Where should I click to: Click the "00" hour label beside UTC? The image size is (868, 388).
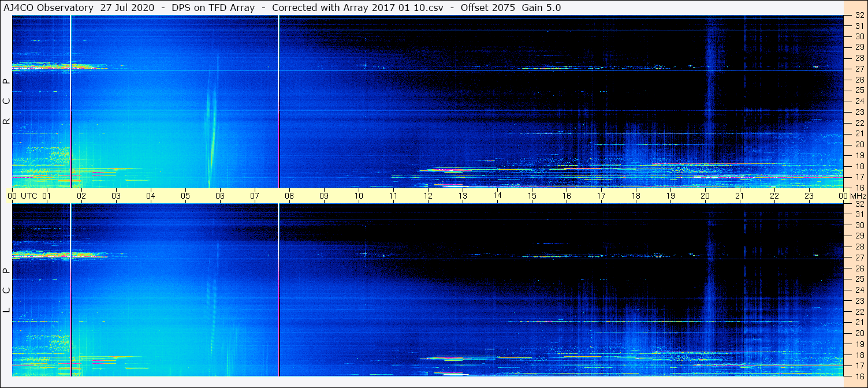click(12, 196)
